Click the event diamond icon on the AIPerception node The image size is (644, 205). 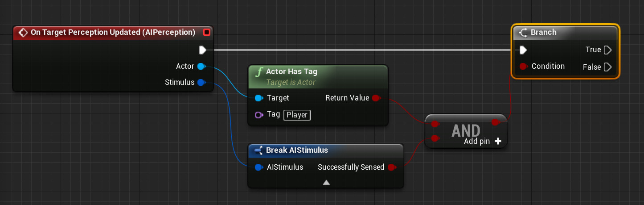tap(22, 32)
